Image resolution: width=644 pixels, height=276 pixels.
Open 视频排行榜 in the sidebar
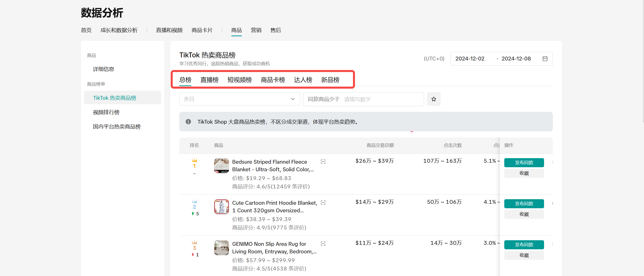pyautogui.click(x=106, y=112)
